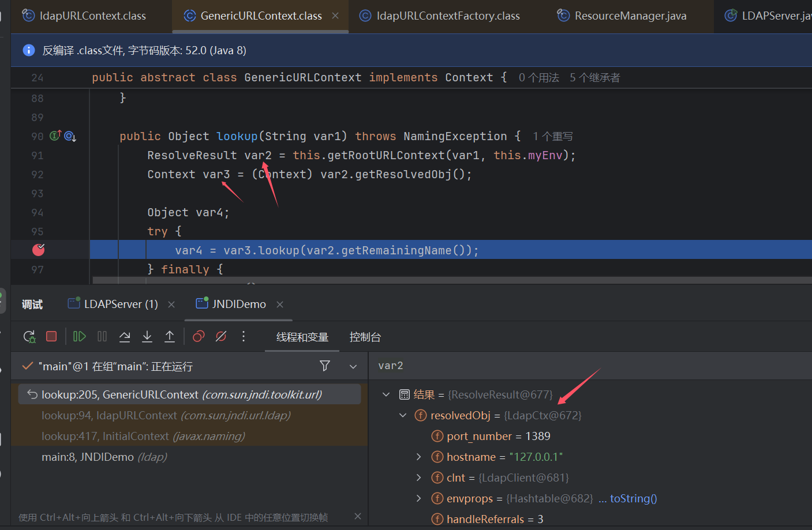This screenshot has width=812, height=530.
Task: Click the 结果 result calculator icon
Action: (405, 394)
